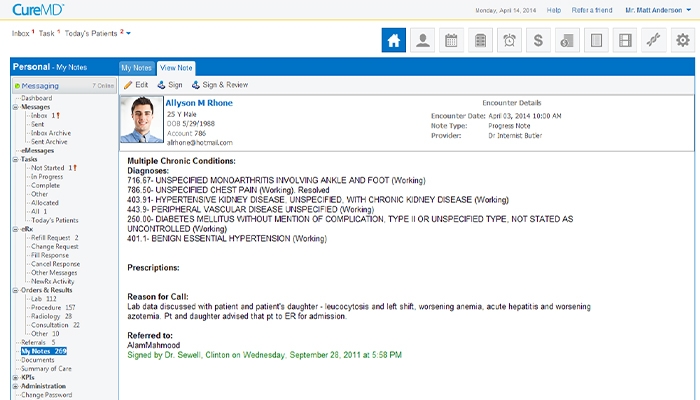Open the dollar sign billing icon
Viewport: 700px width, 400px height.
point(538,41)
